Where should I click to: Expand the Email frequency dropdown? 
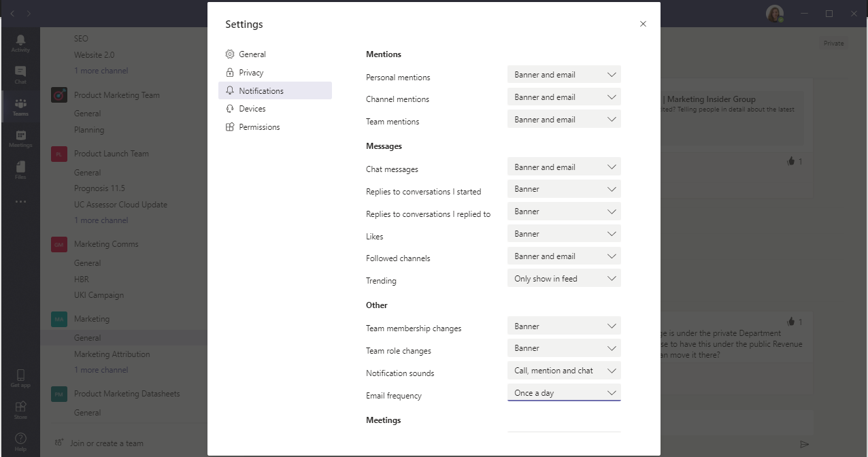click(564, 393)
